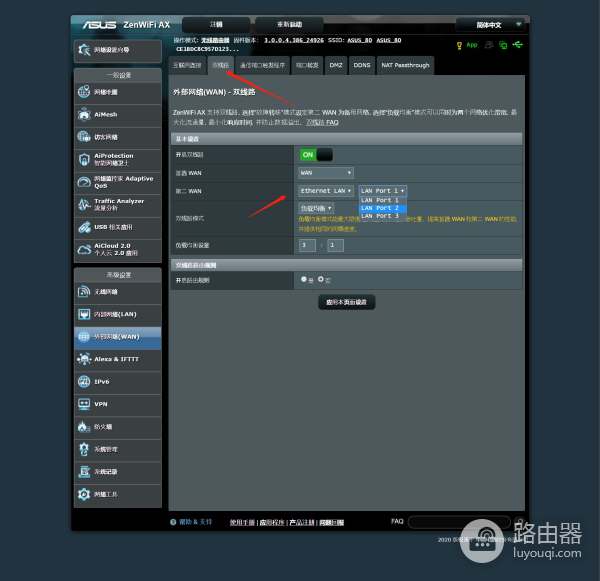Choose LAN Port 1 from the list
Viewport: 600px width, 581px height.
coord(383,200)
